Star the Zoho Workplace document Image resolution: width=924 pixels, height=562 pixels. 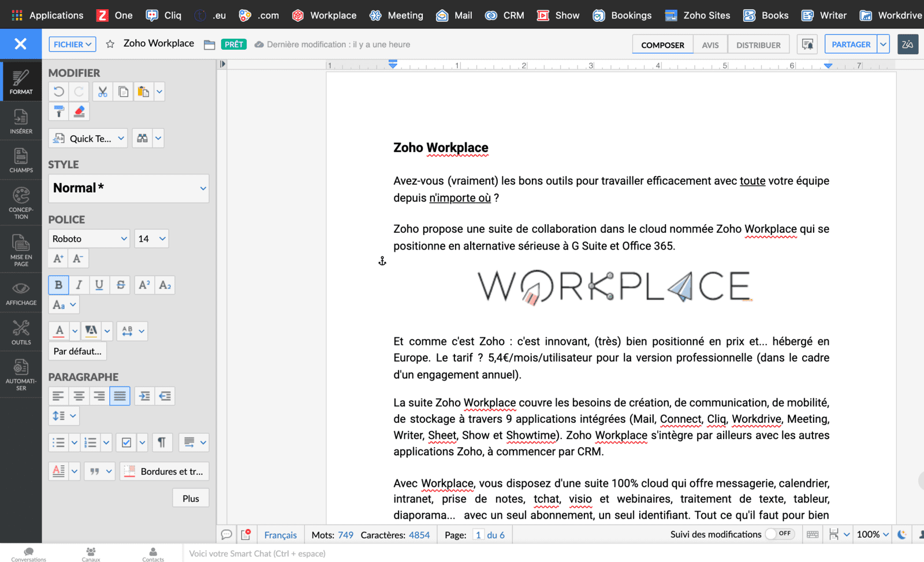tap(110, 44)
